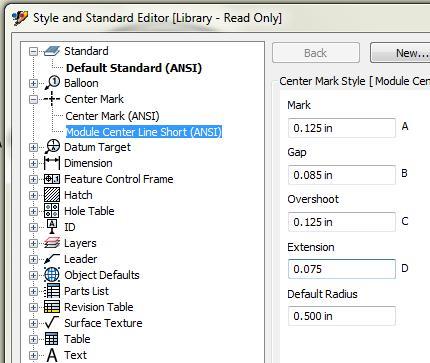The height and width of the screenshot is (363, 430).
Task: Click the Mark value field
Action: coord(342,128)
